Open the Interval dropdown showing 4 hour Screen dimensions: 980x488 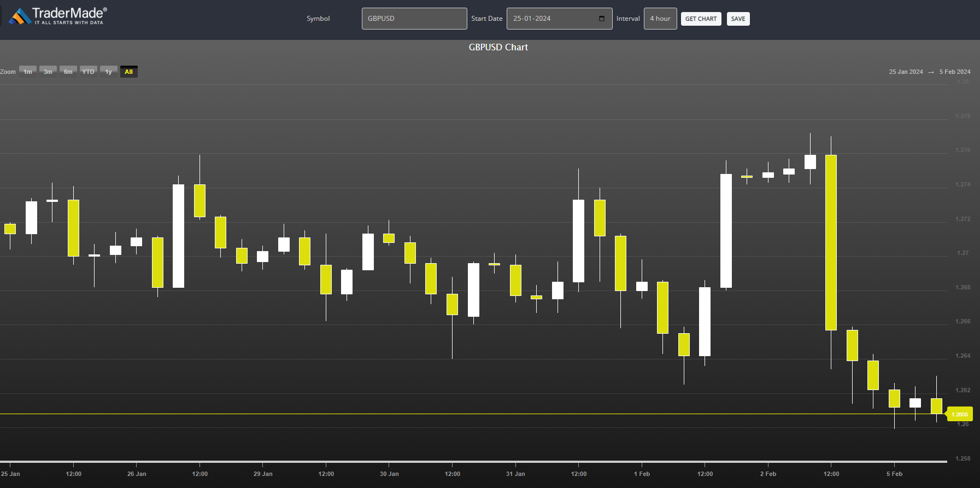(x=660, y=19)
